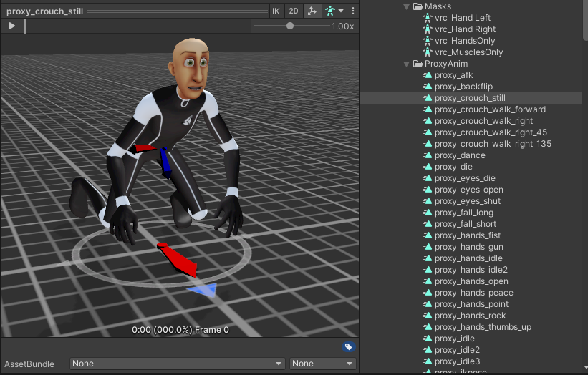Select the proxy_hands_gun clip

[x=468, y=247]
